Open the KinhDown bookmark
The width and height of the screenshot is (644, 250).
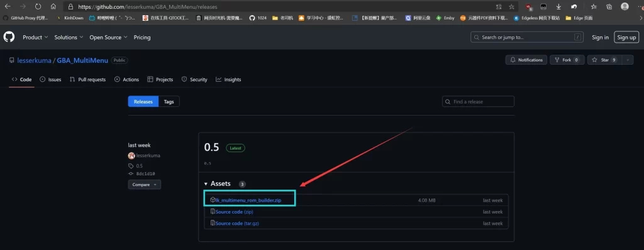[70, 18]
